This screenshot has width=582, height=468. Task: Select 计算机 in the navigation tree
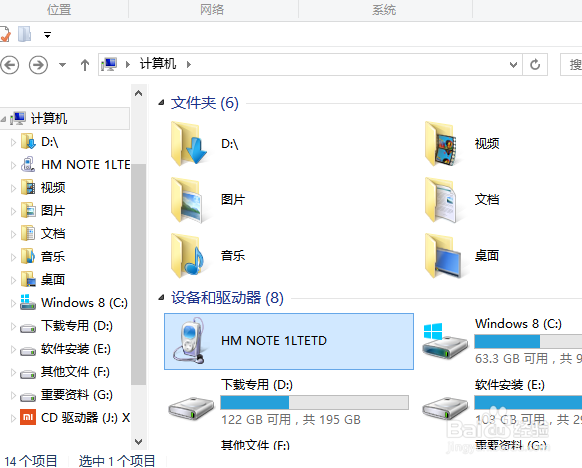pyautogui.click(x=65, y=118)
